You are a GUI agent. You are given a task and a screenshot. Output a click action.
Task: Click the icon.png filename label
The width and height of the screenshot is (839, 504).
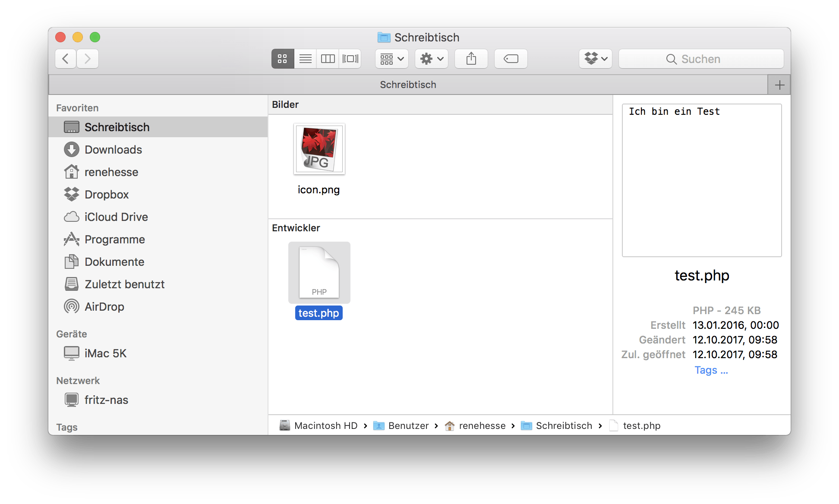[319, 189]
